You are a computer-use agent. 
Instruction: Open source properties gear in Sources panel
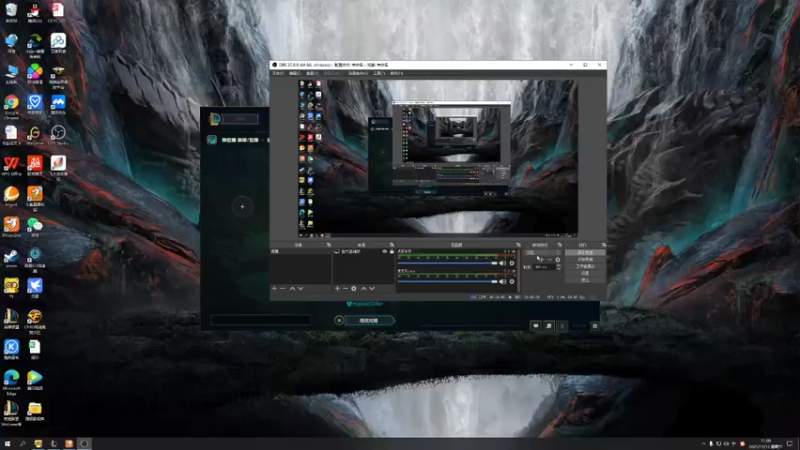click(x=354, y=289)
